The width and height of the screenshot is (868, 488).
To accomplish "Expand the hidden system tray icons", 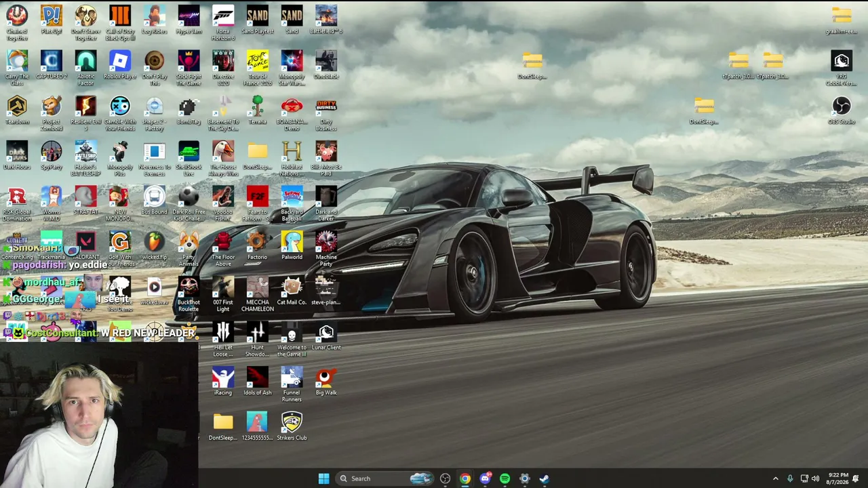I will (x=776, y=479).
